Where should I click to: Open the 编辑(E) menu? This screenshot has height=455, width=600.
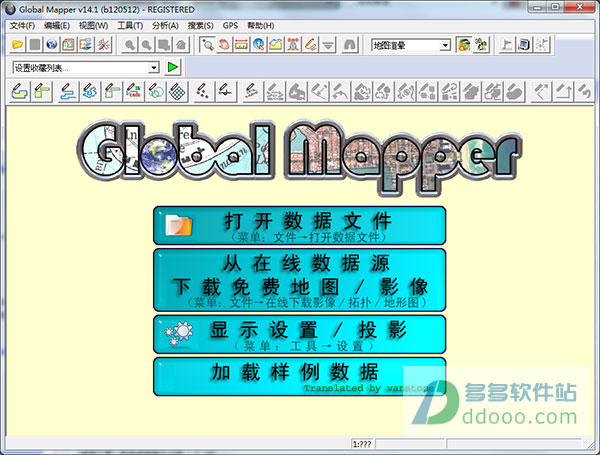pos(57,26)
